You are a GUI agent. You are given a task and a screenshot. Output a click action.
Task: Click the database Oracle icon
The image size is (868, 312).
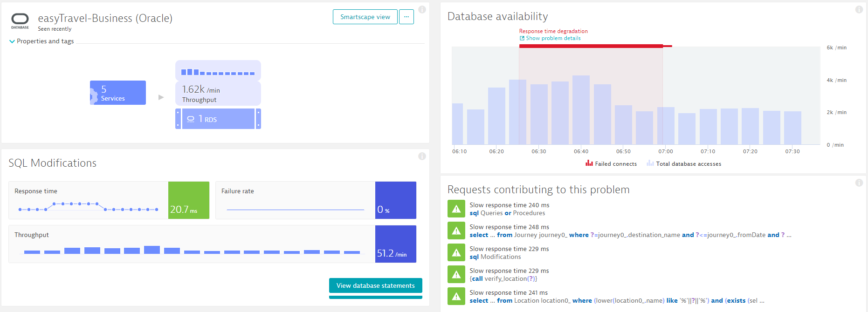coord(20,20)
